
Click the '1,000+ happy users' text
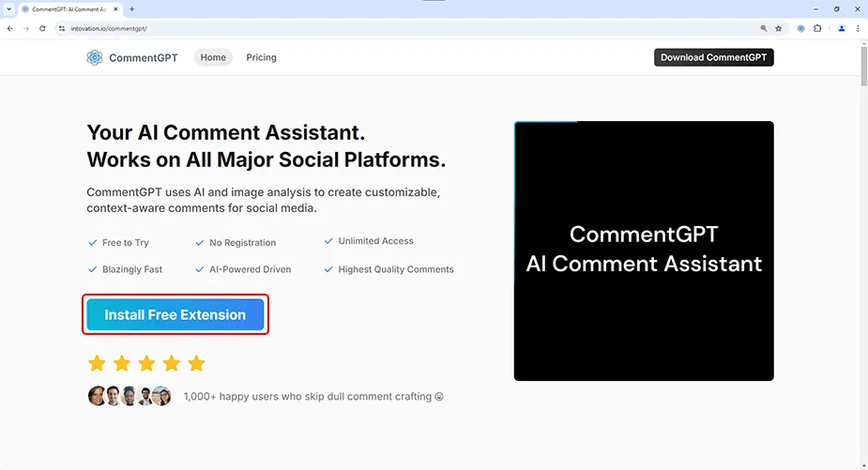(x=313, y=397)
